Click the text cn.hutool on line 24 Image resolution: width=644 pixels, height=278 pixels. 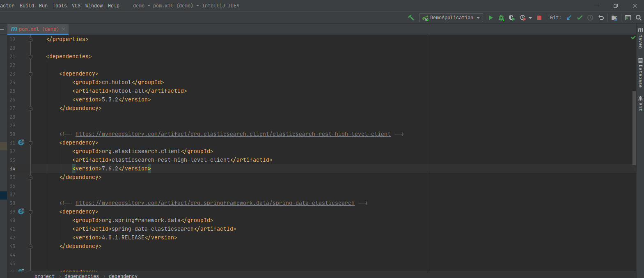coord(117,82)
